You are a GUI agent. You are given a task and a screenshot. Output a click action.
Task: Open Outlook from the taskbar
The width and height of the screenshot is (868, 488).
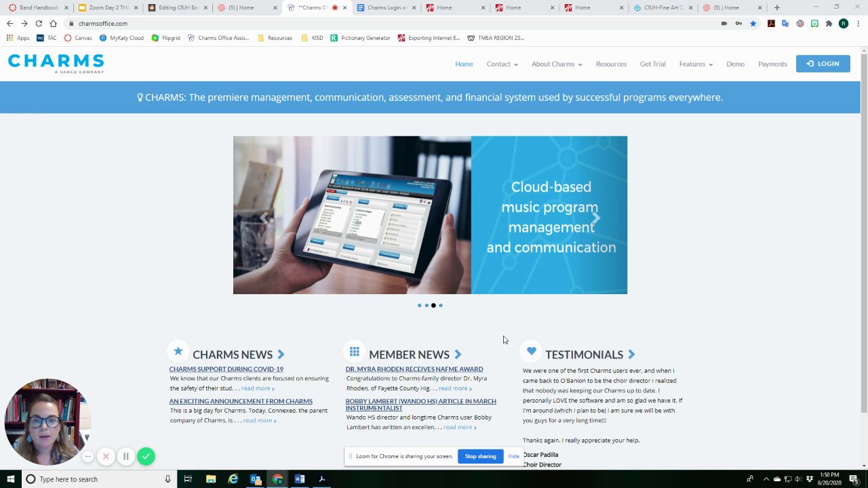[256, 479]
